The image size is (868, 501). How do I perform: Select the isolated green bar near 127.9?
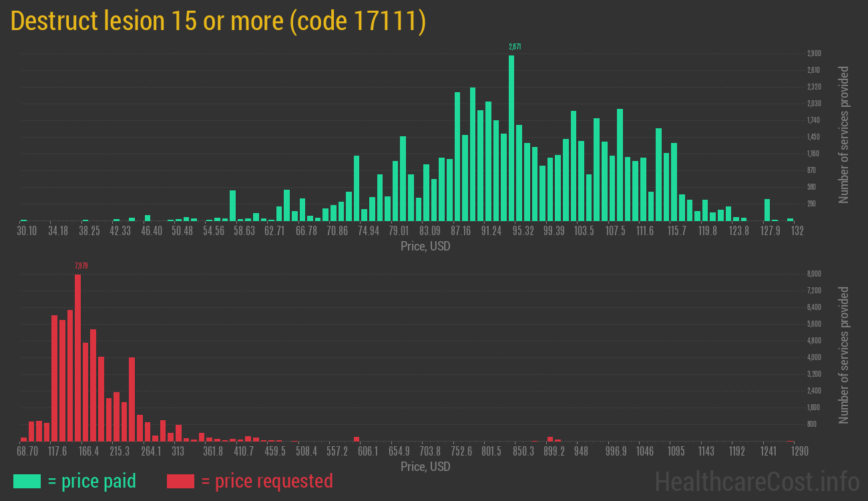click(x=767, y=210)
